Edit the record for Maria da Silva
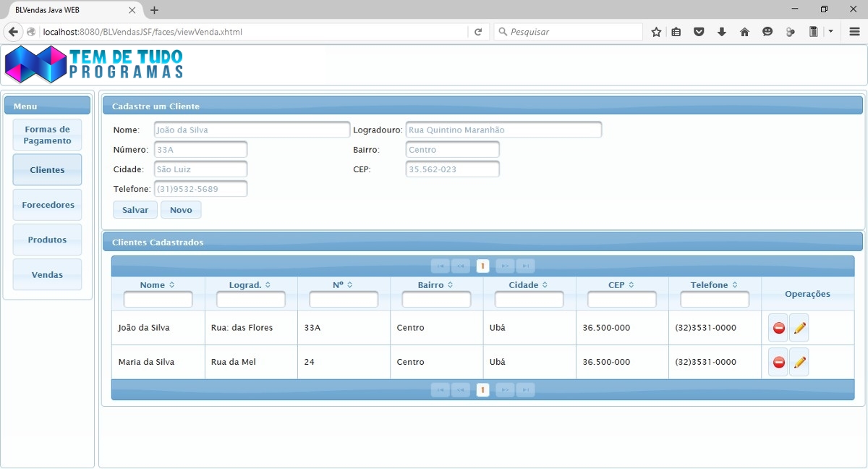The width and height of the screenshot is (868, 469). coord(799,362)
